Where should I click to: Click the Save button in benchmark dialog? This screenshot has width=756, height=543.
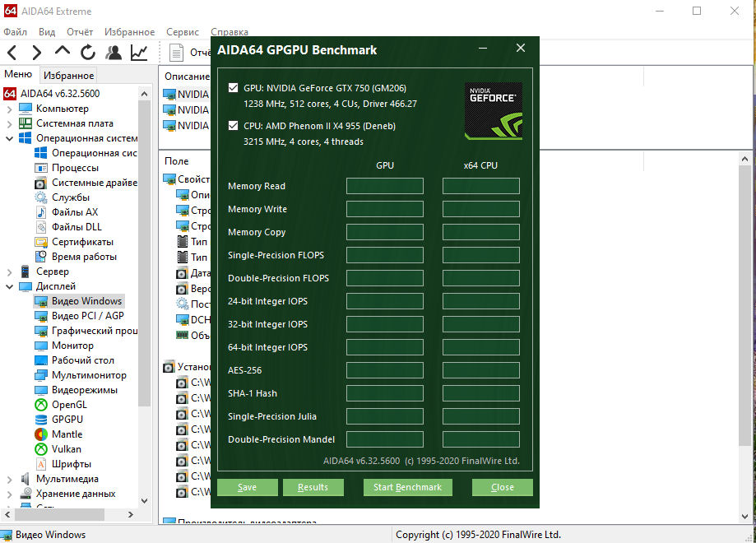pyautogui.click(x=248, y=487)
